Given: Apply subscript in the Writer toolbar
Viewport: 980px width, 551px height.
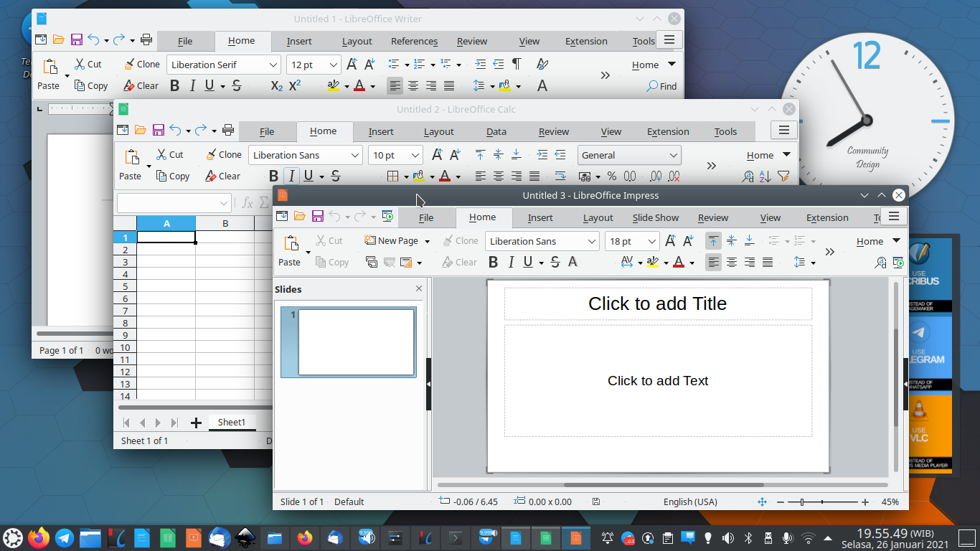Looking at the screenshot, I should pos(277,86).
